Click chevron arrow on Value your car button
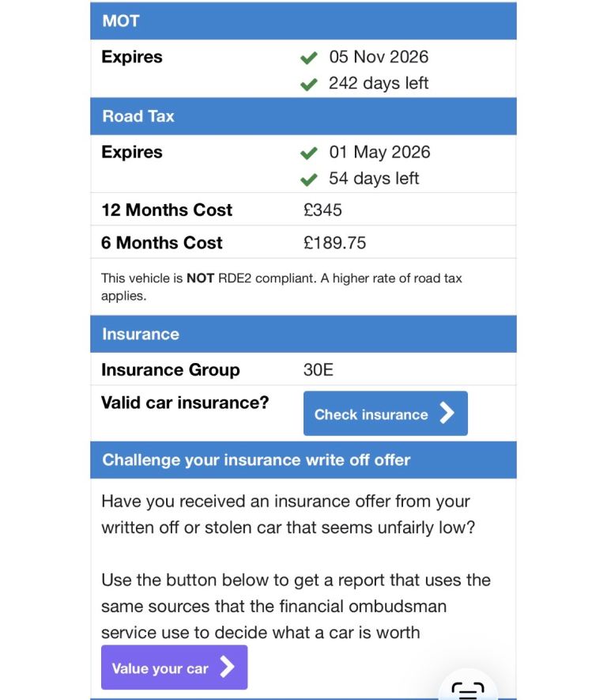Screen dimensions: 607x700 (x=227, y=668)
